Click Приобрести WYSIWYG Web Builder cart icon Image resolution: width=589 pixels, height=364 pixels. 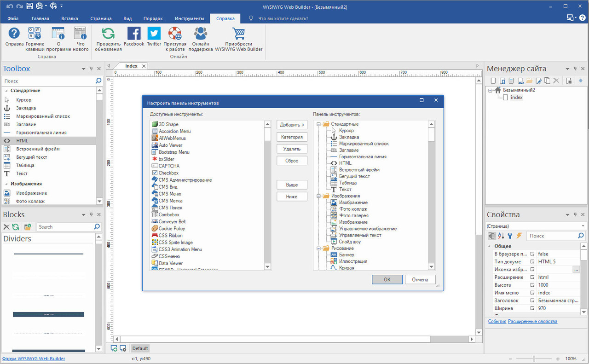point(238,34)
